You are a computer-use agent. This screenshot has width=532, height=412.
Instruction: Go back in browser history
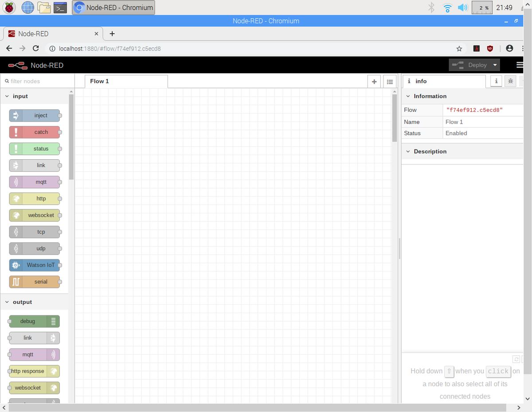(9, 48)
